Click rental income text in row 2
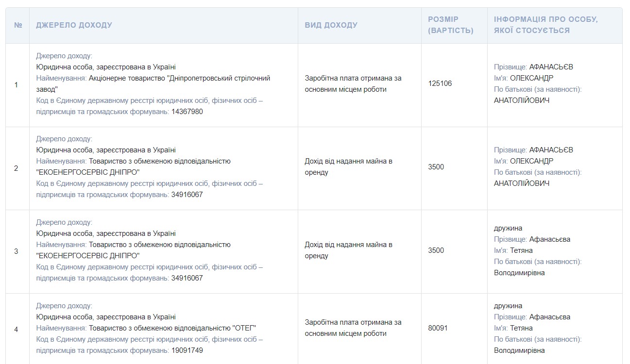This screenshot has width=630, height=364. [348, 167]
